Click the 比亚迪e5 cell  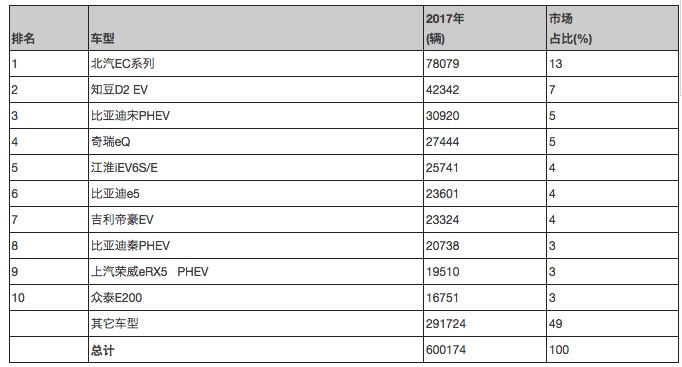[256, 194]
